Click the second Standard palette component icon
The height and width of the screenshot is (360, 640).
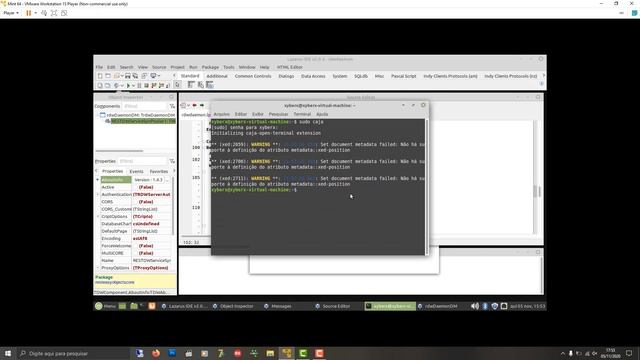200,85
